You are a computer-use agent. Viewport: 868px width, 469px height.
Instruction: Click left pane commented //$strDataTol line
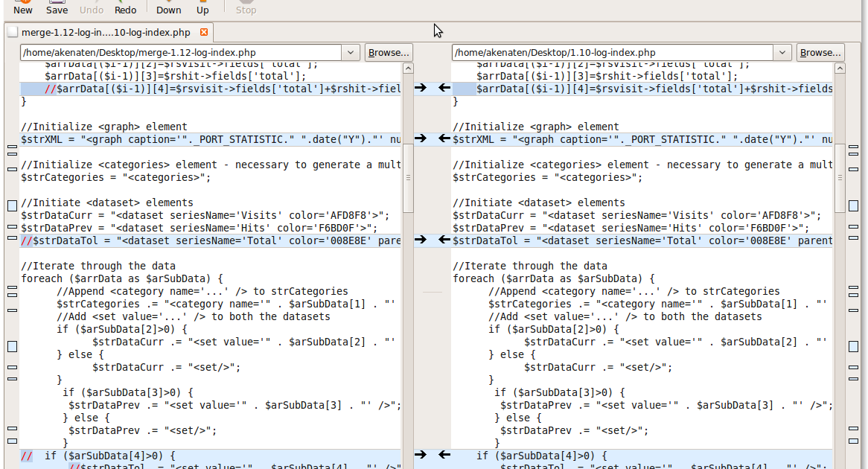pyautogui.click(x=211, y=241)
